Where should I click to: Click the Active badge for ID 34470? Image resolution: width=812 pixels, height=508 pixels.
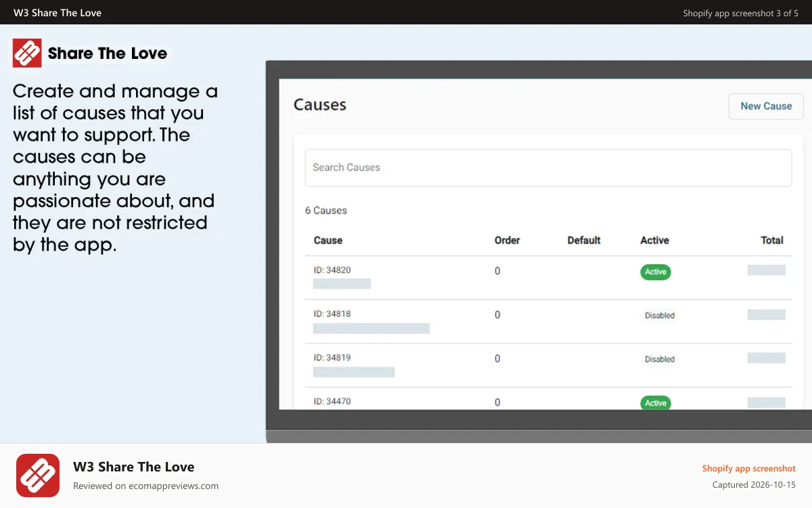[656, 403]
